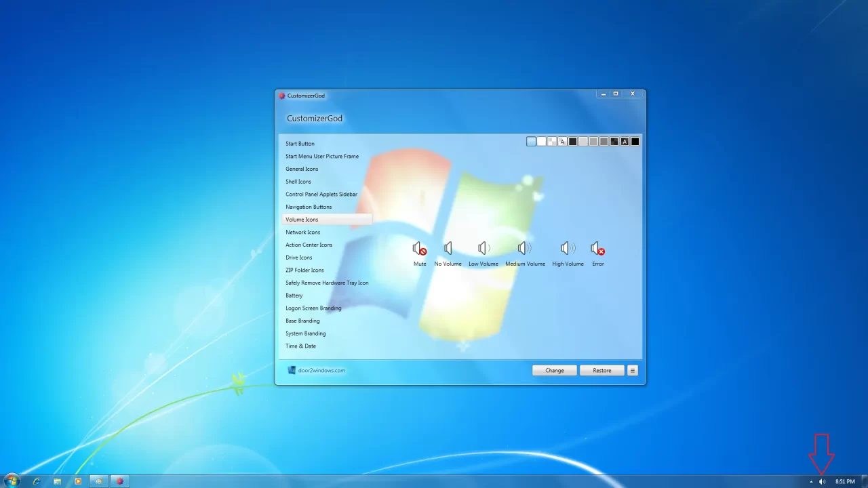Open Internet Explorer from the taskbar

(x=36, y=481)
